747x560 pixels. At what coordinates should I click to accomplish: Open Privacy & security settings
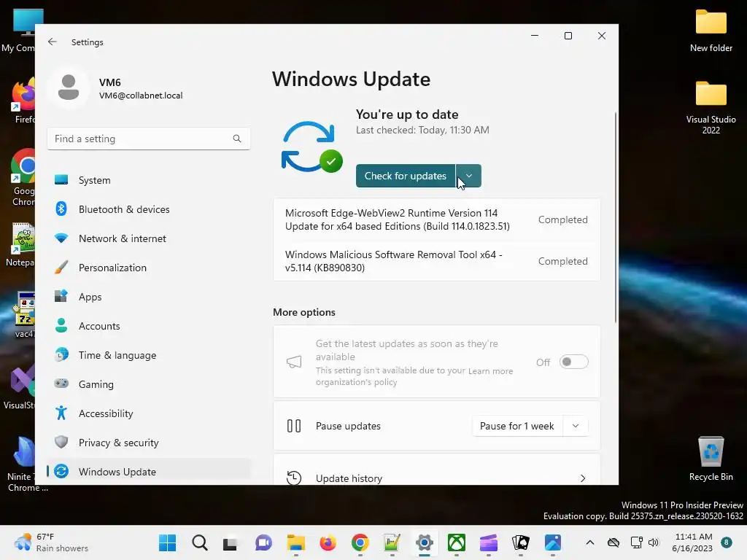tap(149, 443)
